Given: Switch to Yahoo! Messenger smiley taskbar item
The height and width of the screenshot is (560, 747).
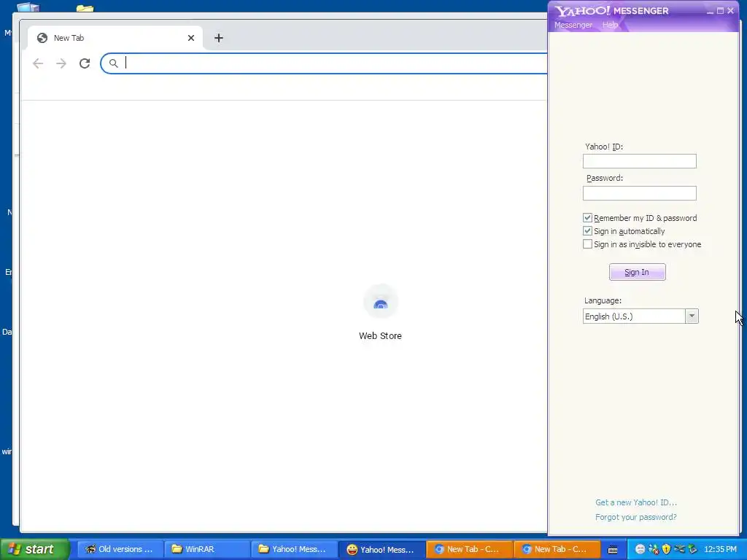Looking at the screenshot, I should coord(382,549).
